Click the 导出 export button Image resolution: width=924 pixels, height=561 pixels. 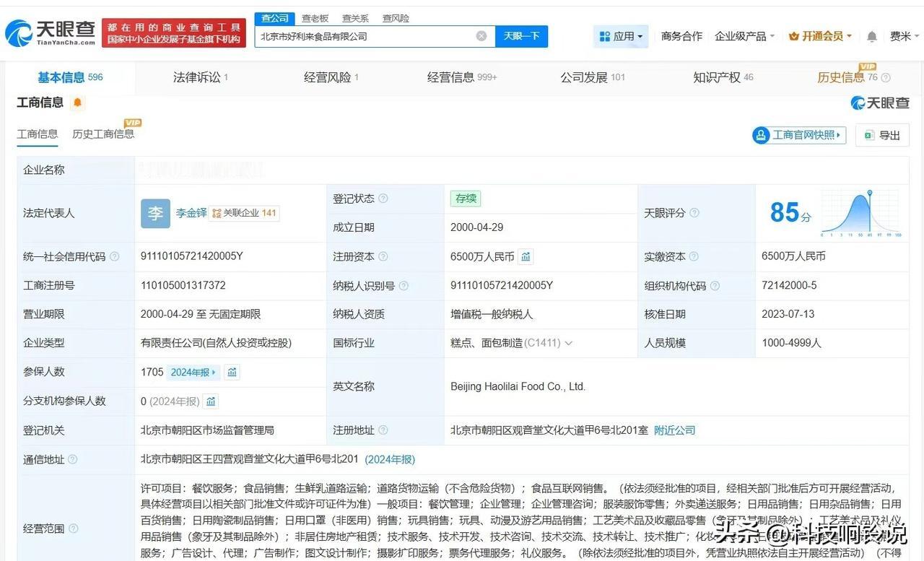[x=882, y=135]
